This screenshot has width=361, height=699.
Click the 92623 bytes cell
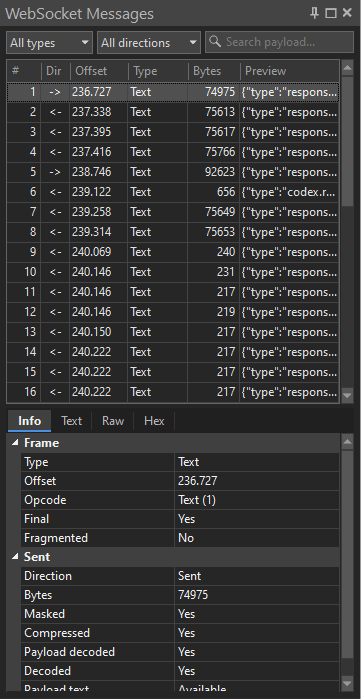[x=213, y=172]
